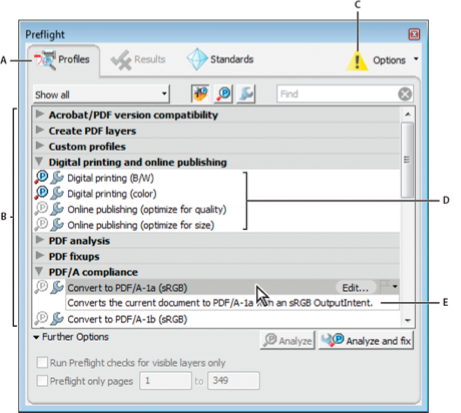Click the Analyze button
461x413 pixels.
[287, 340]
